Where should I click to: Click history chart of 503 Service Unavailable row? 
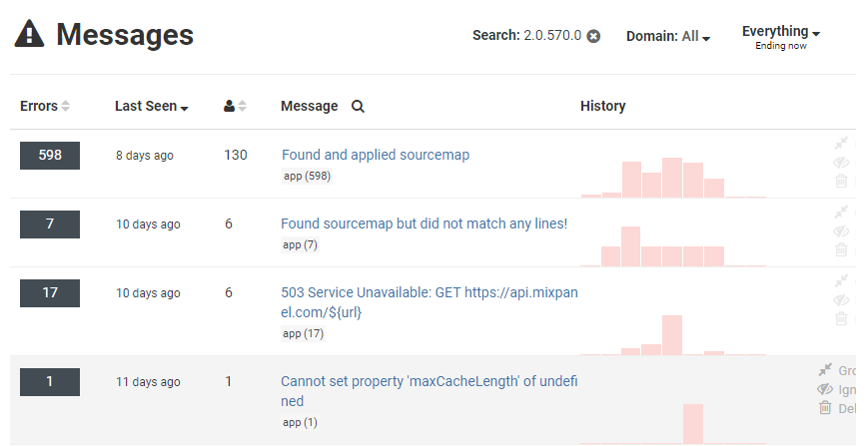[x=673, y=335]
